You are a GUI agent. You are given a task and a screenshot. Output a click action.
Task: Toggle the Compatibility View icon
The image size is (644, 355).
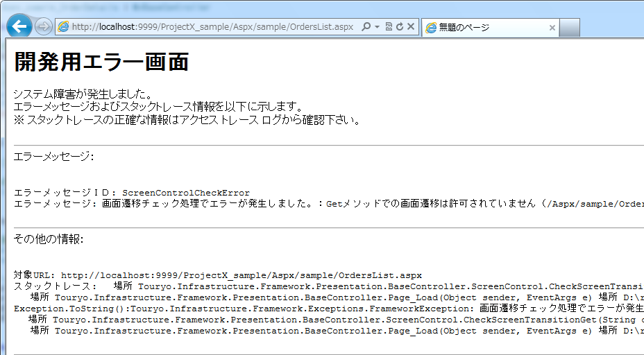[389, 27]
